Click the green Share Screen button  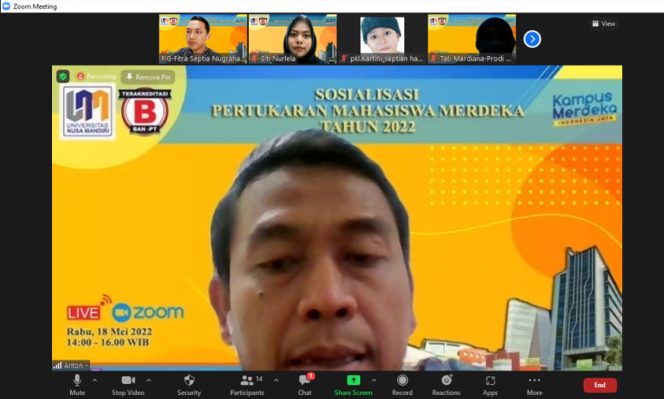353,385
